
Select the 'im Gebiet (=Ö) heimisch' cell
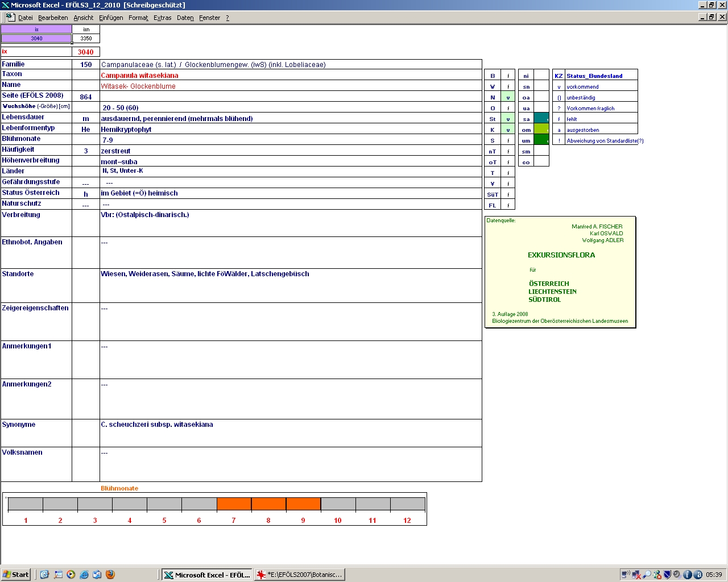coord(291,193)
